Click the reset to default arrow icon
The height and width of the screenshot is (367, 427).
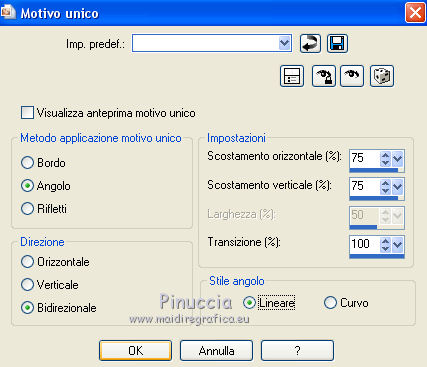coord(310,43)
